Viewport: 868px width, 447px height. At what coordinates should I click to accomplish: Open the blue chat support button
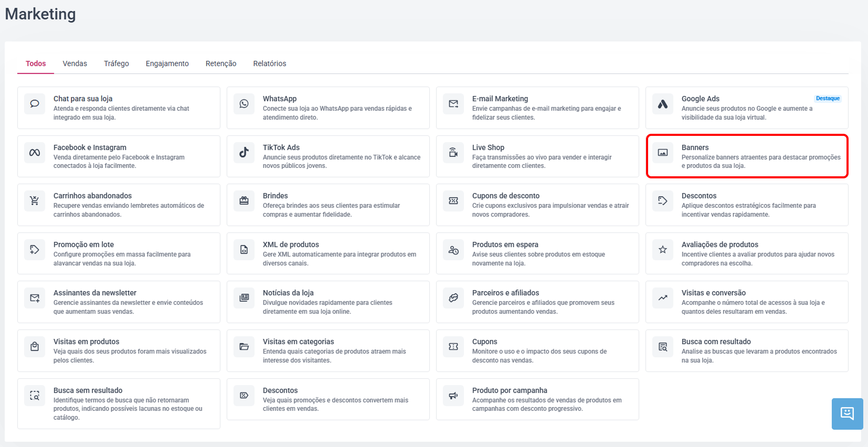[847, 413]
